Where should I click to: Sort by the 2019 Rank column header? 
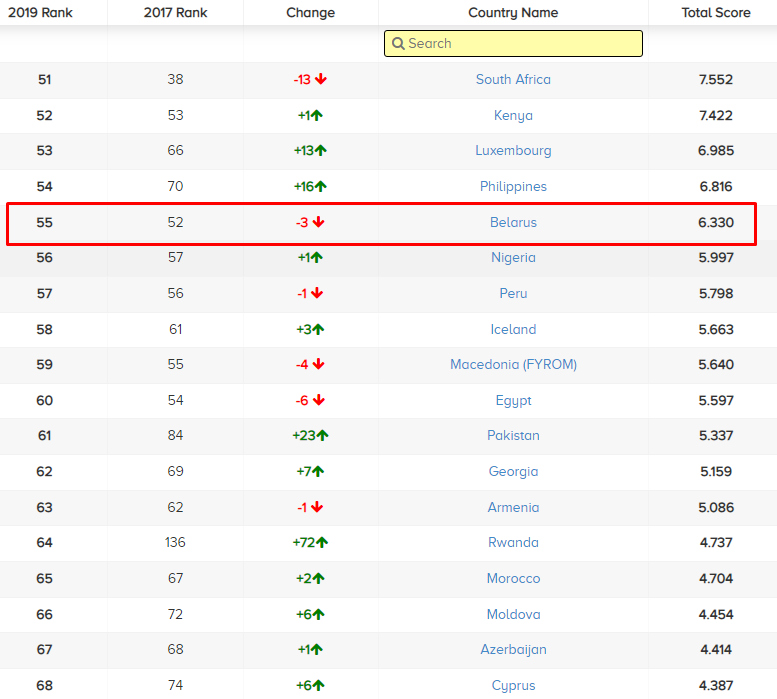41,13
